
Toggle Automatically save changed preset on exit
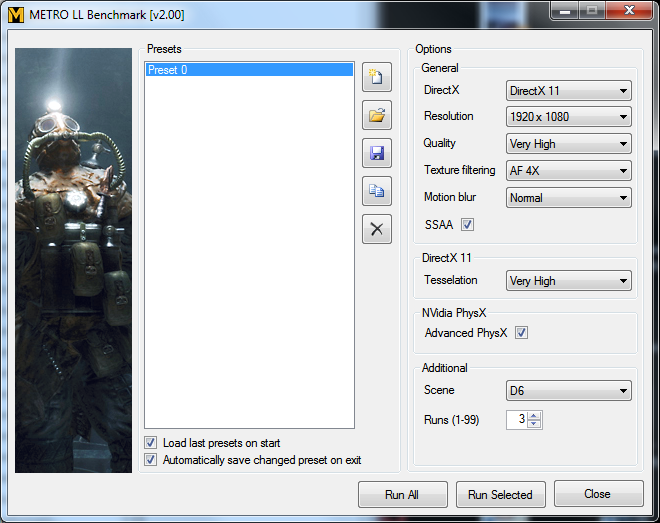[x=151, y=459]
